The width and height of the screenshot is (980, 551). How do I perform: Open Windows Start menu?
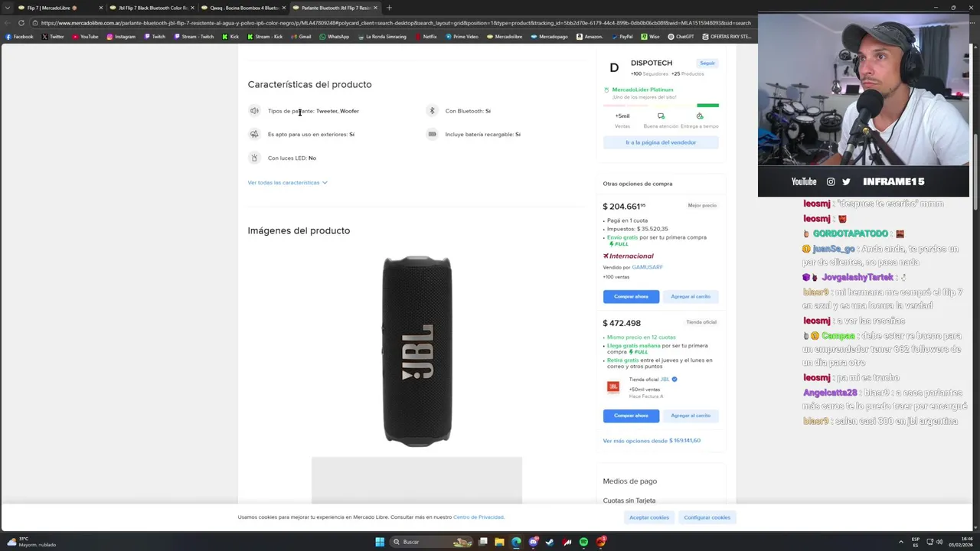click(380, 542)
